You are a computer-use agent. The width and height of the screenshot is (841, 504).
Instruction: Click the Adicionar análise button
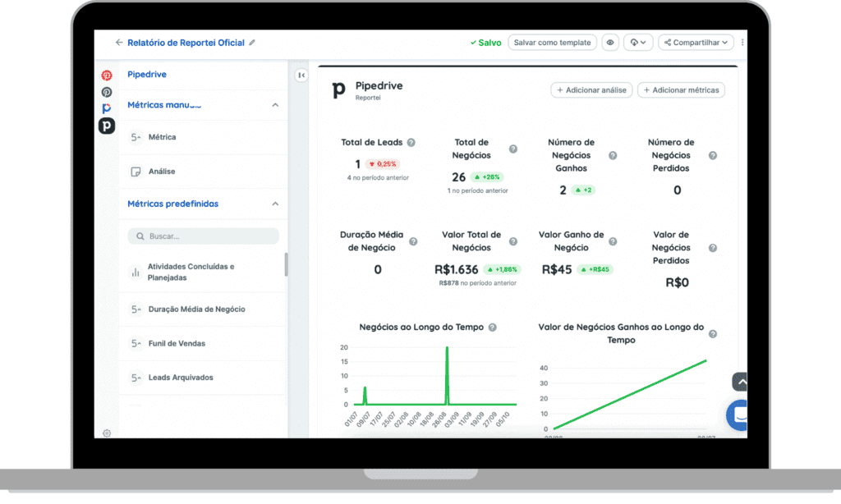point(591,90)
